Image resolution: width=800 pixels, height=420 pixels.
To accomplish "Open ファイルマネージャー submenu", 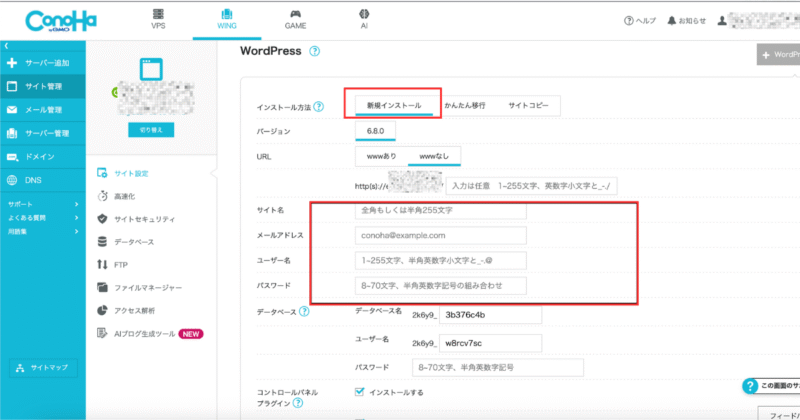I will coord(140,287).
